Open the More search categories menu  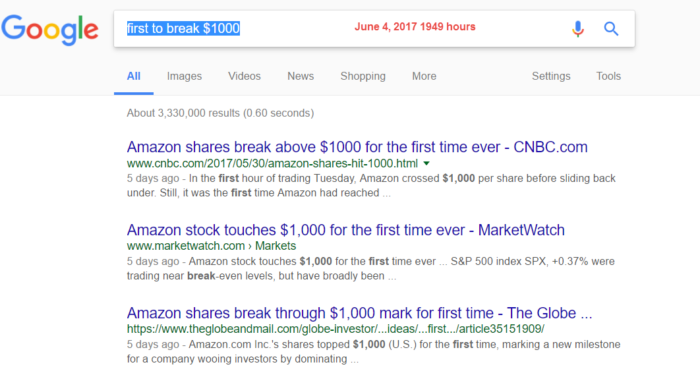click(x=424, y=76)
